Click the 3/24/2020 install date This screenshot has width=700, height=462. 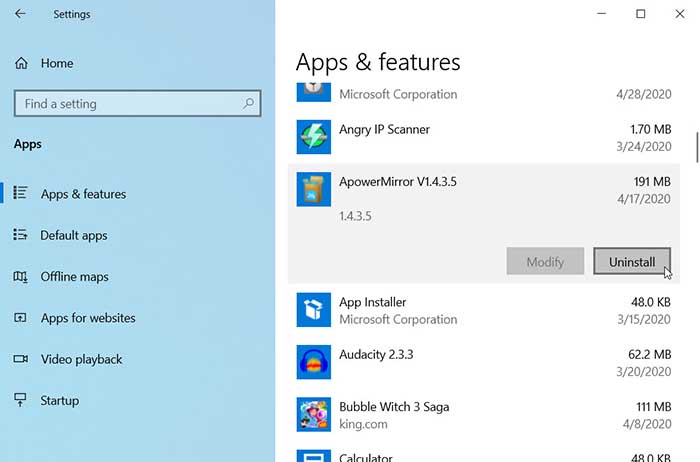643,146
